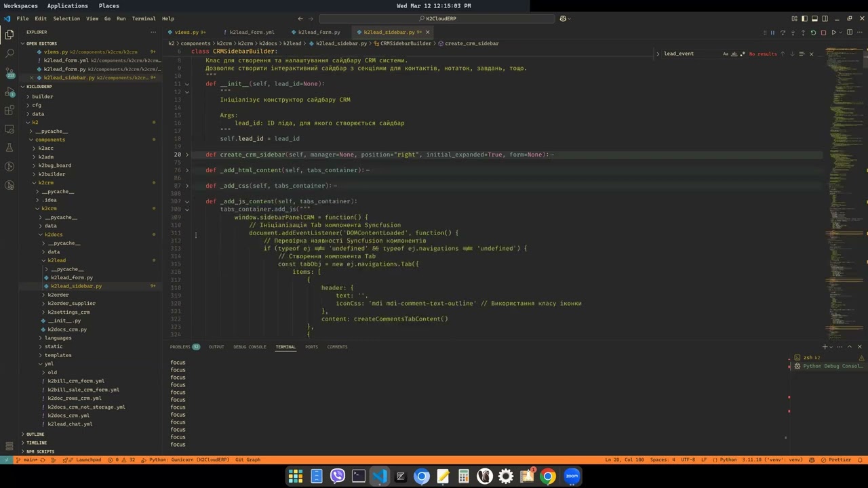The width and height of the screenshot is (868, 488).
Task: Select Python Debug Console terminal
Action: [x=832, y=366]
